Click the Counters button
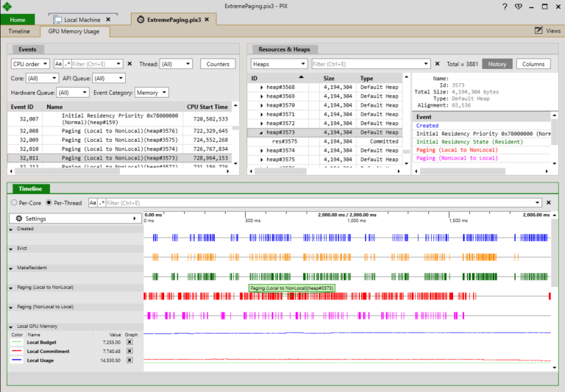 pos(217,64)
